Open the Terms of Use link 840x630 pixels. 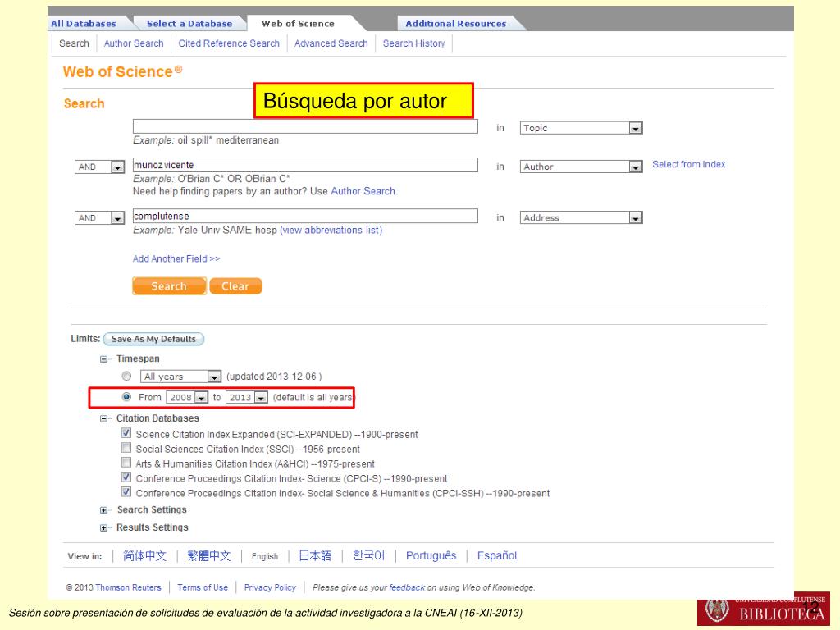[x=203, y=587]
